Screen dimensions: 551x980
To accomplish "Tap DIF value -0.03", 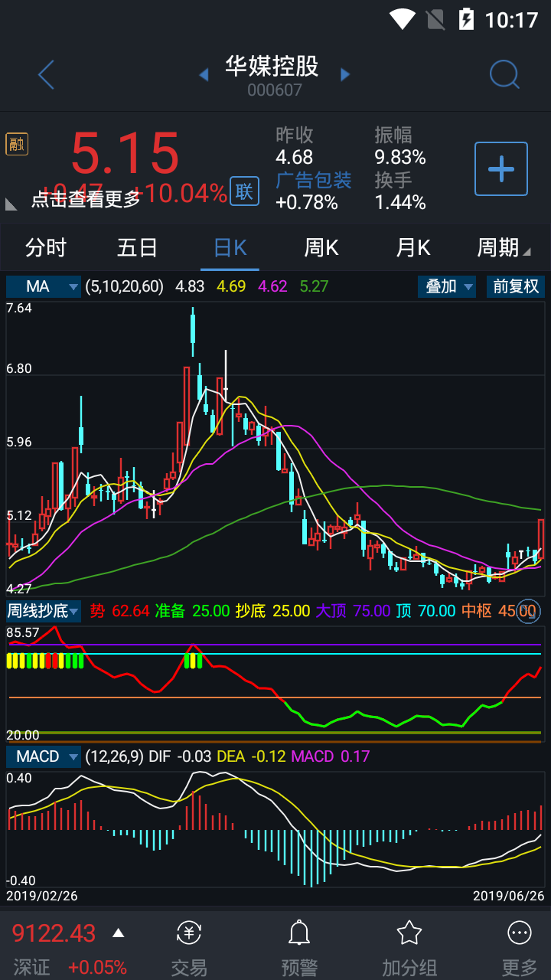I will 194,756.
